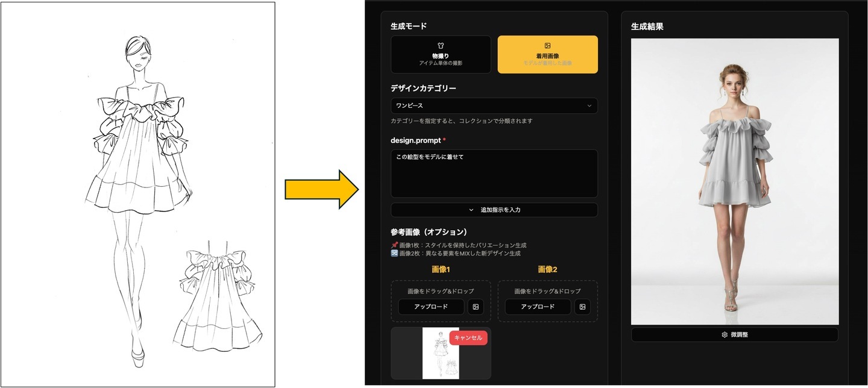Select the 物撮り generation mode
The width and height of the screenshot is (868, 388).
pyautogui.click(x=441, y=54)
